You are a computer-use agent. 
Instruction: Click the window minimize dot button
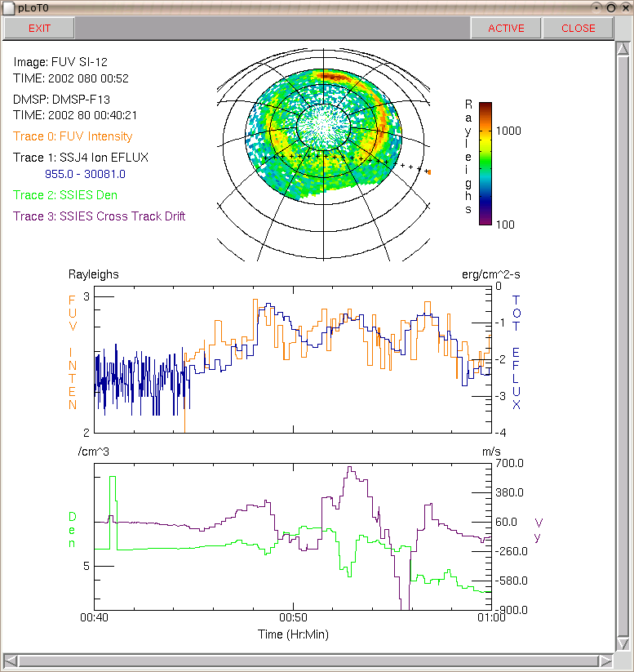[x=596, y=7]
